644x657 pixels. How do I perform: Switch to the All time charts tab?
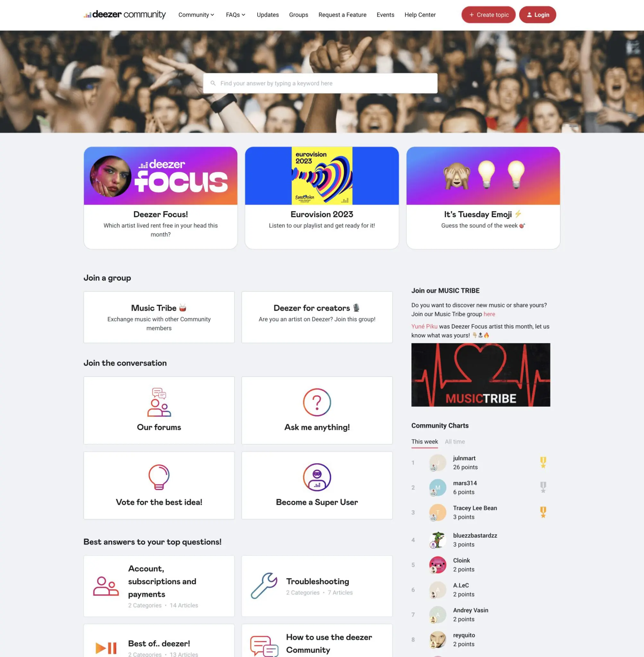pos(455,442)
